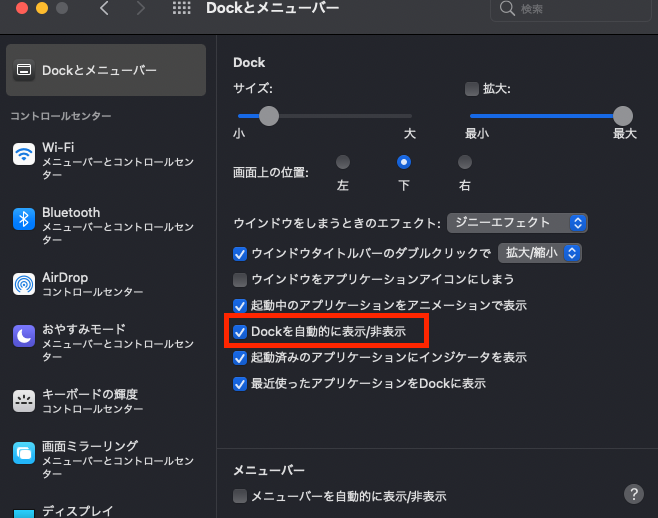Open Bluetooth settings in the sidebar
Image resolution: width=658 pixels, height=518 pixels.
106,225
